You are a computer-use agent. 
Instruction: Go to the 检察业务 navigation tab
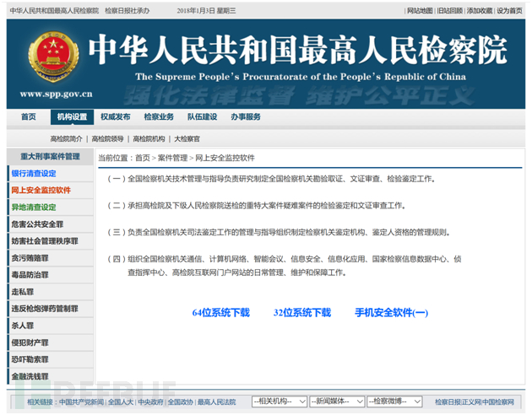pos(159,117)
